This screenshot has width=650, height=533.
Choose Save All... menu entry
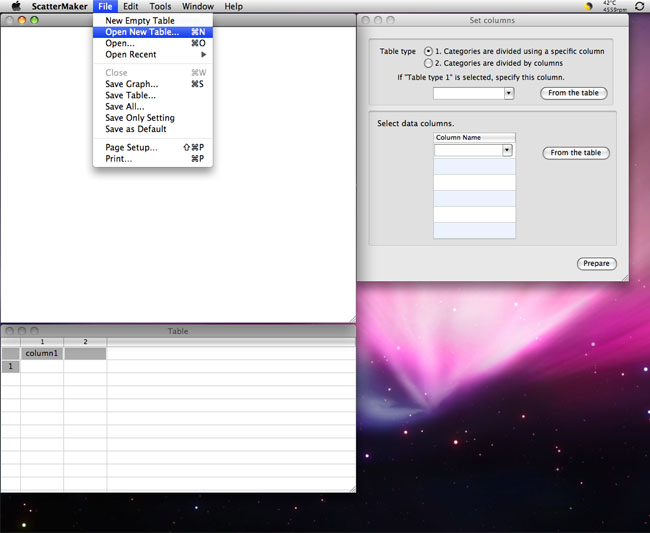[153, 106]
